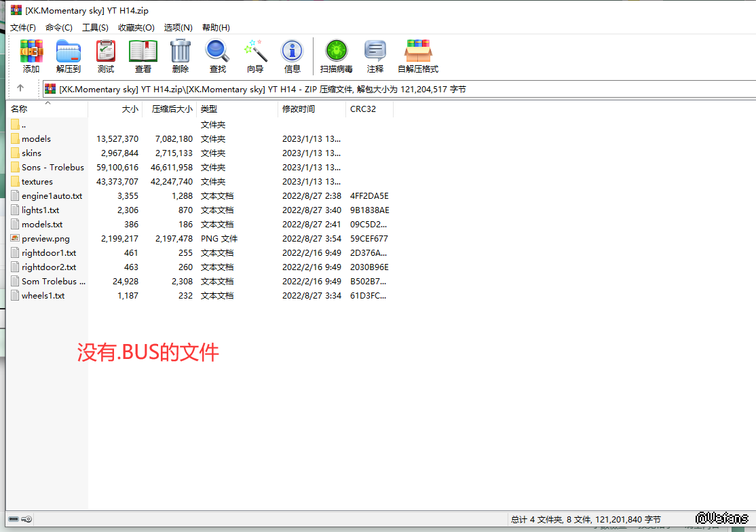
Task: Click the packed size value 2,715,133
Action: (x=174, y=153)
